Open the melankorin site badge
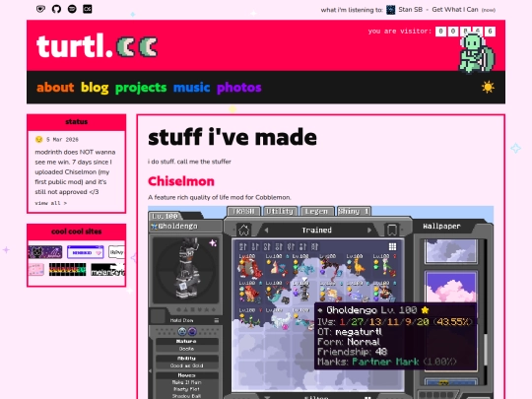This screenshot has height=399, width=532. click(x=108, y=269)
